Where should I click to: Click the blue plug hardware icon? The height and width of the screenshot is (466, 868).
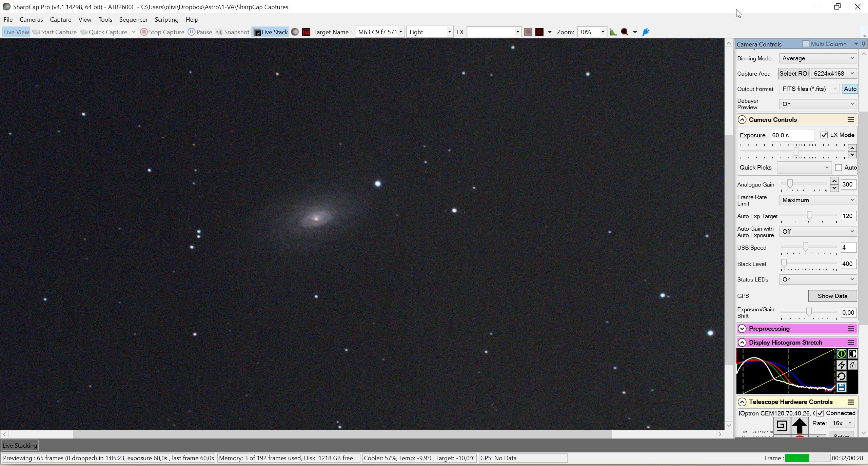pyautogui.click(x=646, y=32)
